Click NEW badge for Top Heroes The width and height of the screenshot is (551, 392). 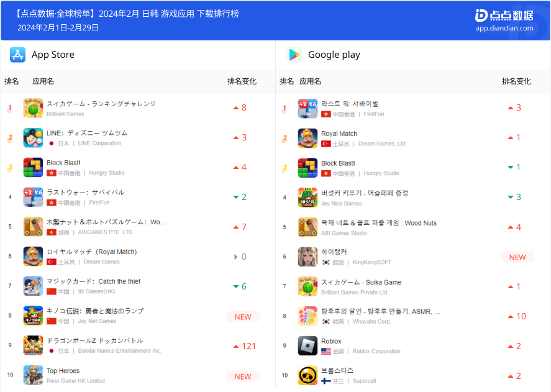click(x=243, y=376)
